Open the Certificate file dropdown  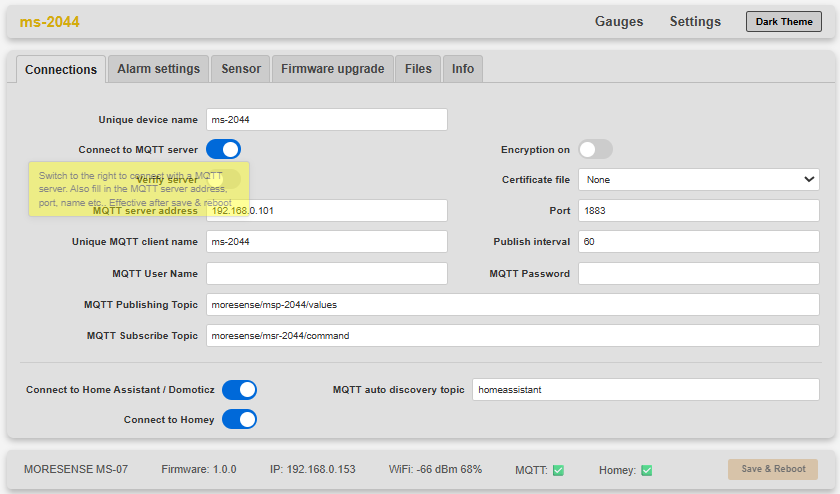(x=698, y=180)
